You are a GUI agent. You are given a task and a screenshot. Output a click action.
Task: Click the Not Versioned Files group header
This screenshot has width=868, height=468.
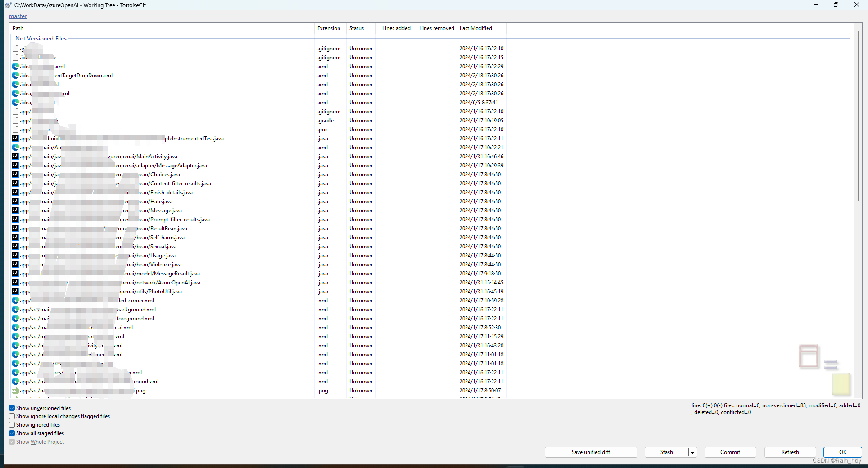(x=41, y=39)
